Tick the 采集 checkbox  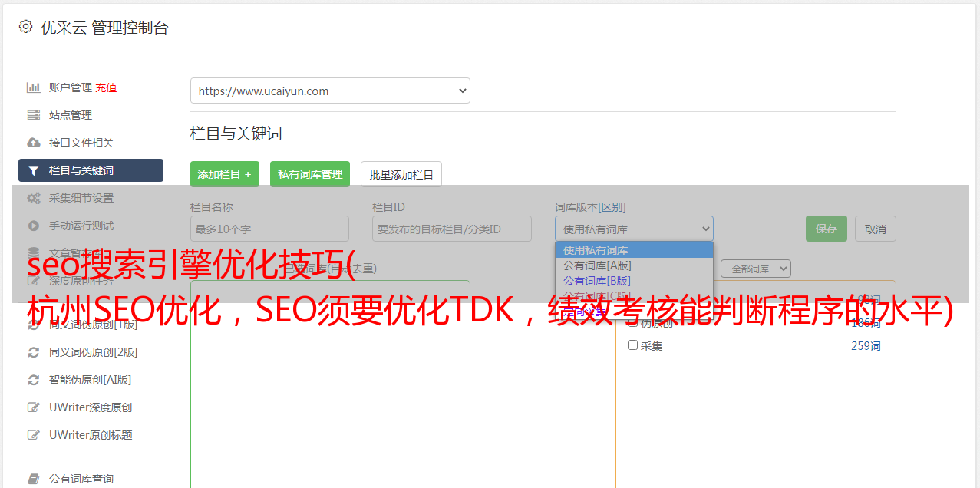point(633,345)
